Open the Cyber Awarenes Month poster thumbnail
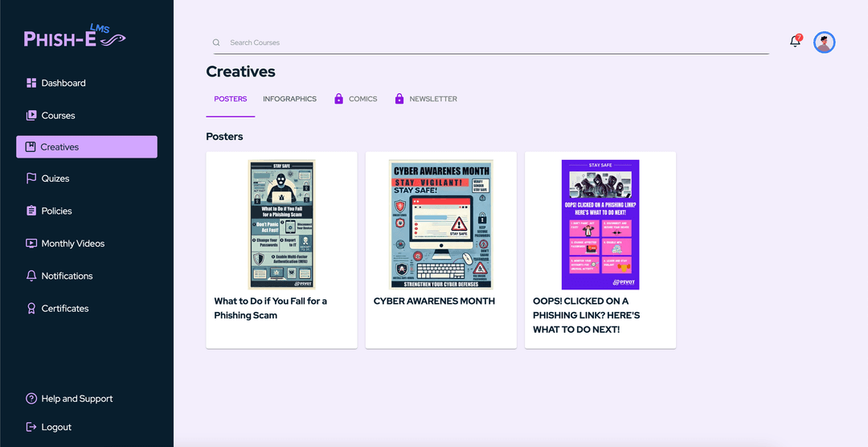868x447 pixels. (x=441, y=224)
